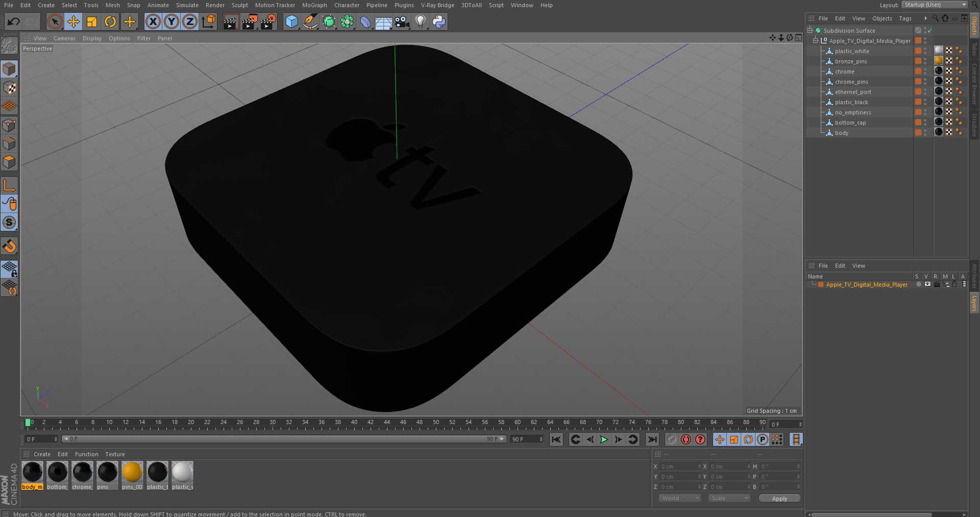Click the X position input field

[680, 466]
